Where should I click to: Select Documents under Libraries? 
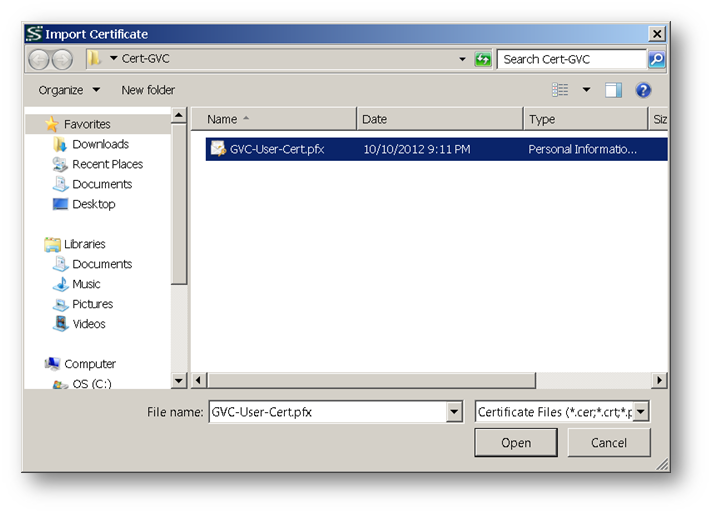click(x=102, y=264)
